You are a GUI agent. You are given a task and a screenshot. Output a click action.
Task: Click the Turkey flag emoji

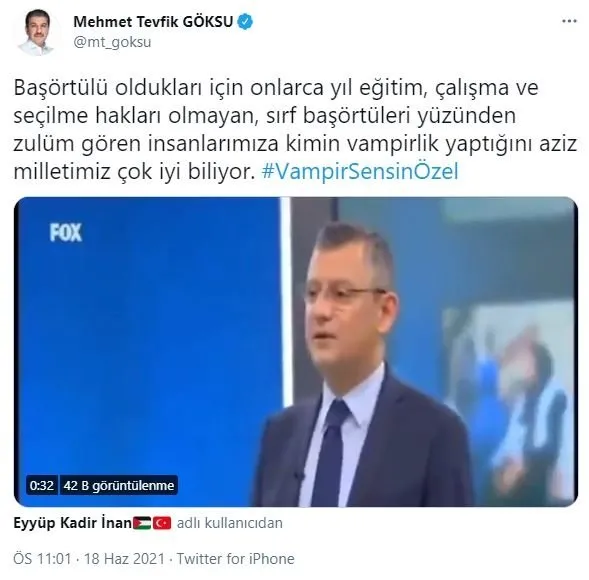click(x=162, y=523)
